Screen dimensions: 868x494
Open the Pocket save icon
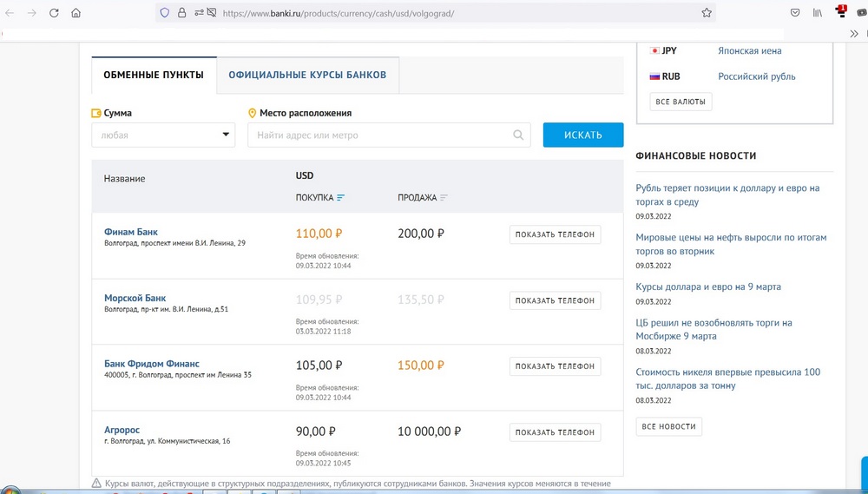tap(794, 13)
